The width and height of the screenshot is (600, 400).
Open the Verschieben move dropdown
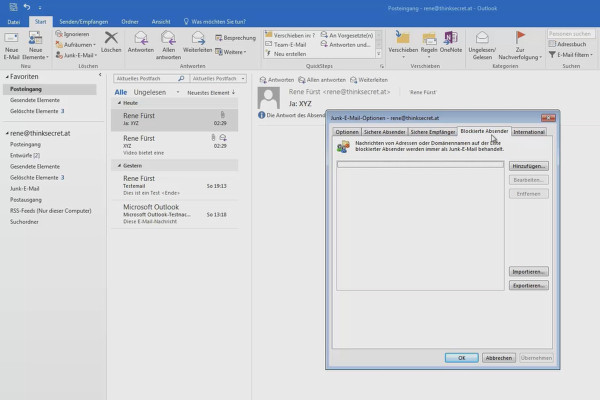pos(403,46)
